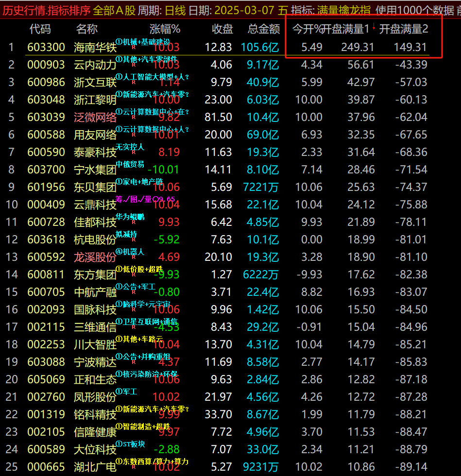Click closing price 33.70
This screenshot has width=461, height=476.
coord(218,414)
